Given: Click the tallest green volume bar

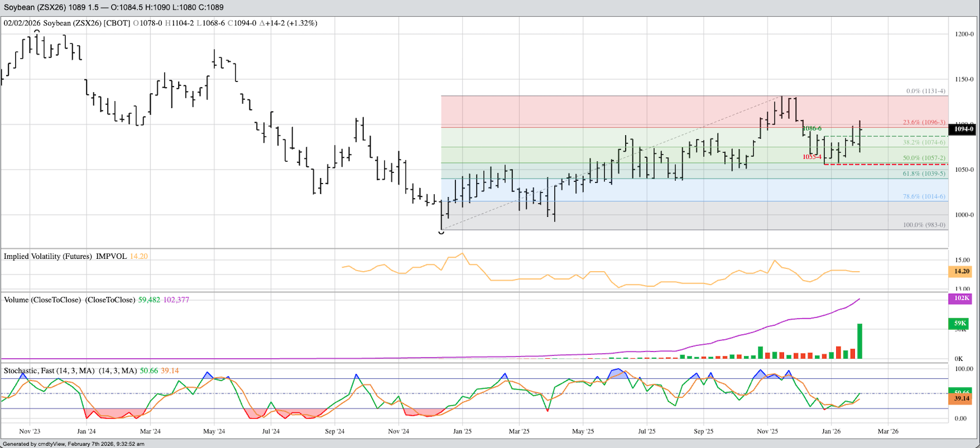Looking at the screenshot, I should [x=859, y=341].
